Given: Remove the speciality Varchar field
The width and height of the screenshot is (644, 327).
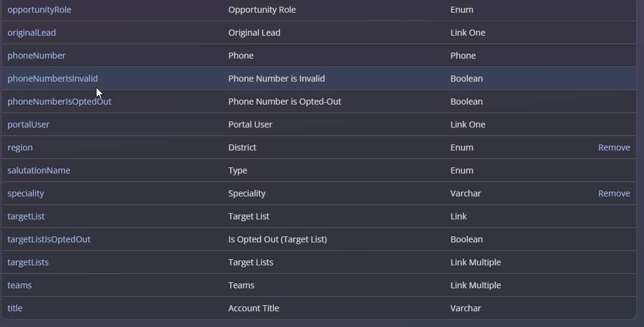Looking at the screenshot, I should [614, 194].
